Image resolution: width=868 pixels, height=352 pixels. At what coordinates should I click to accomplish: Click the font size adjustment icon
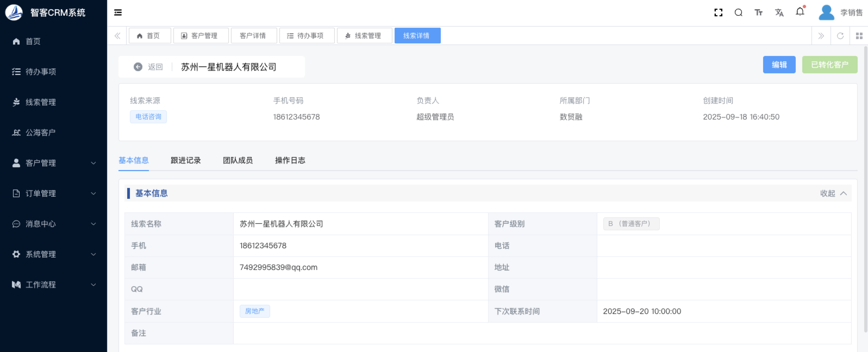pos(758,12)
